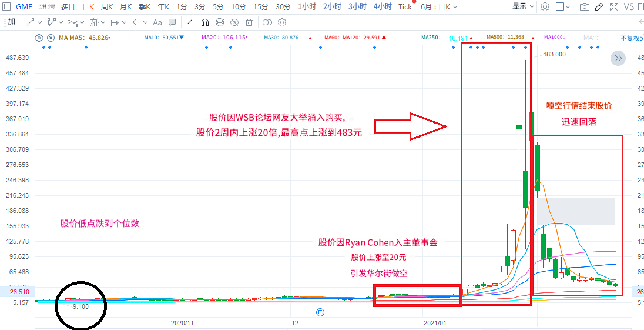Click the E earnings marker on timeline

pos(320,312)
